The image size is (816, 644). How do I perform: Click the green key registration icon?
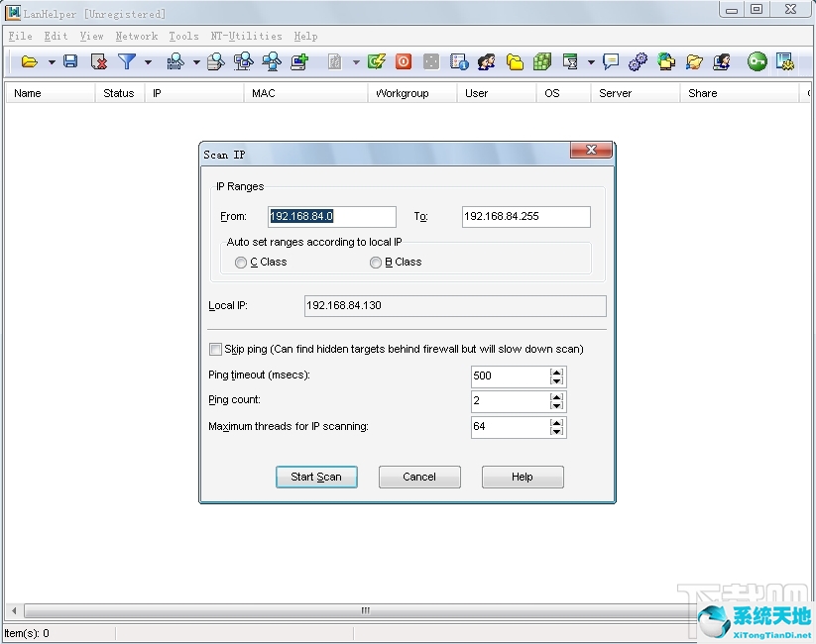point(758,61)
